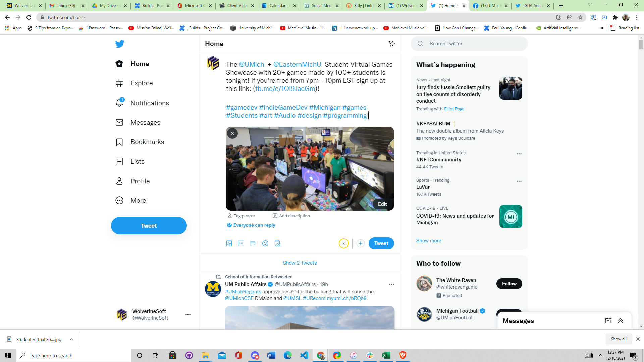
Task: Open the emoji picker
Action: (x=265, y=243)
